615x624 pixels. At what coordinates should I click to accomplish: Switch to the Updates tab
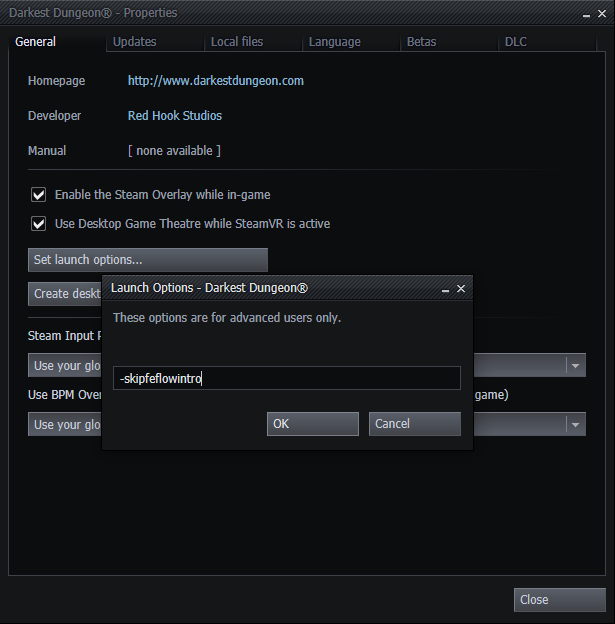[x=134, y=42]
